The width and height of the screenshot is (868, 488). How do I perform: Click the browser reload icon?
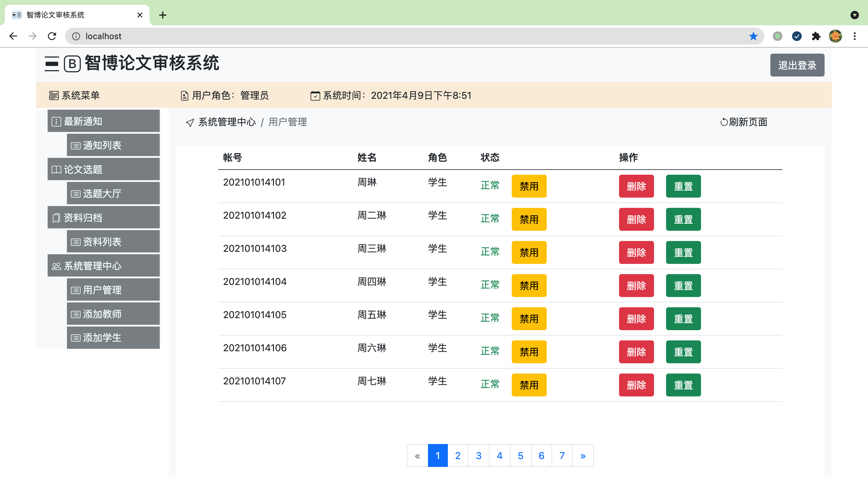[x=52, y=36]
